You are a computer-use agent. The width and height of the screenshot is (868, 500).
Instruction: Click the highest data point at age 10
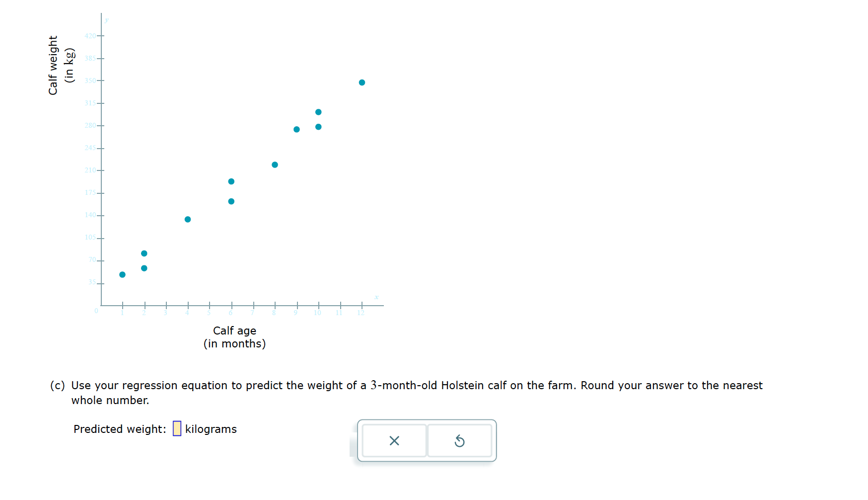[x=318, y=112]
